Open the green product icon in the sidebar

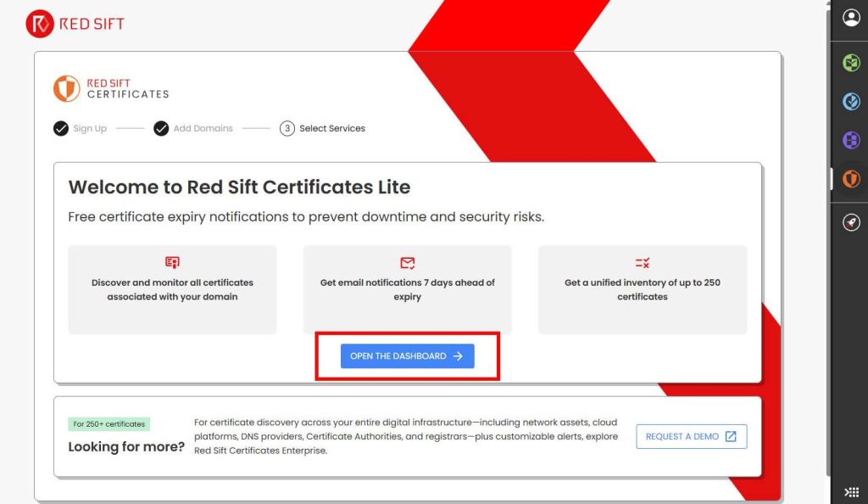tap(851, 63)
